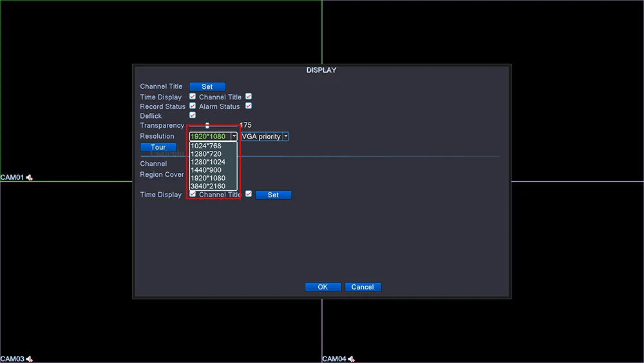
Task: Toggle the Channel Title checkbox beside Time Display
Action: pos(249,96)
